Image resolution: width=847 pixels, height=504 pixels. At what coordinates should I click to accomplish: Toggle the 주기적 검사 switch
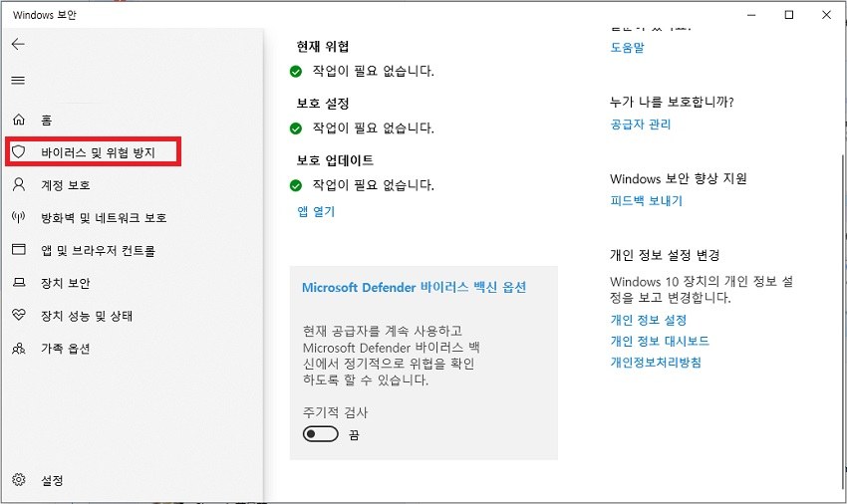[320, 434]
